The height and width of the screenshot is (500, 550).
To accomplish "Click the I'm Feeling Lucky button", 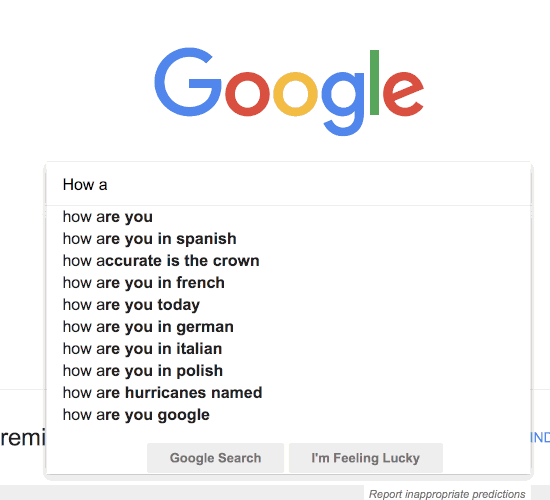I will click(366, 458).
